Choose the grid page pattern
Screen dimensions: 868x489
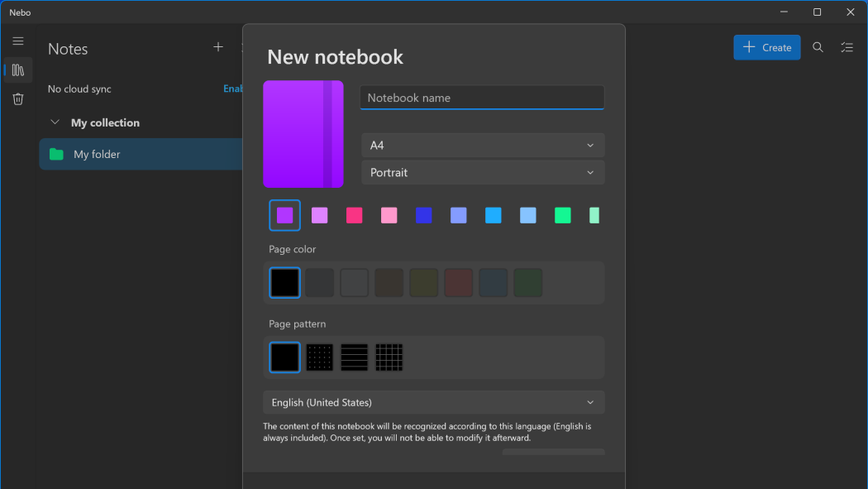pos(389,357)
